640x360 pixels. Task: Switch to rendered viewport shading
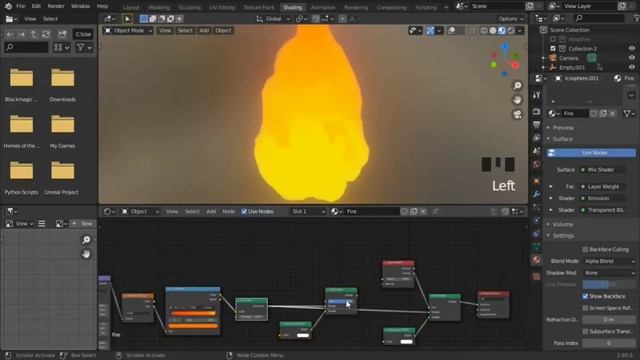coord(511,31)
